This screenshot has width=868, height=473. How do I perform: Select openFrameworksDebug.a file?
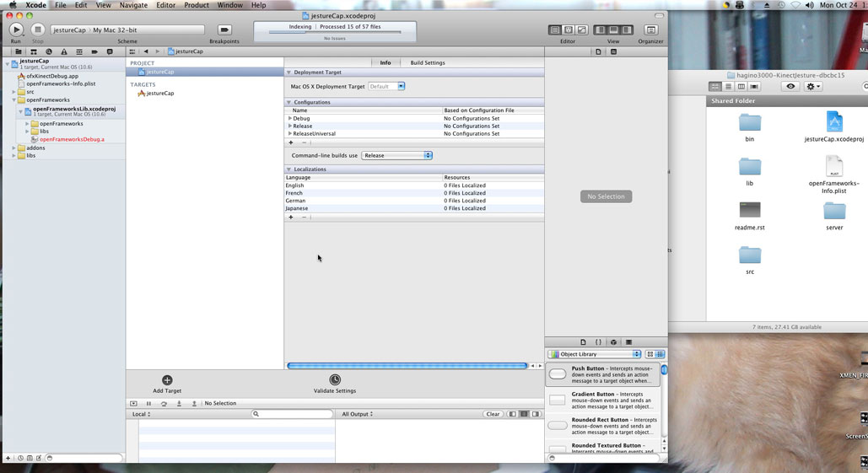point(72,139)
